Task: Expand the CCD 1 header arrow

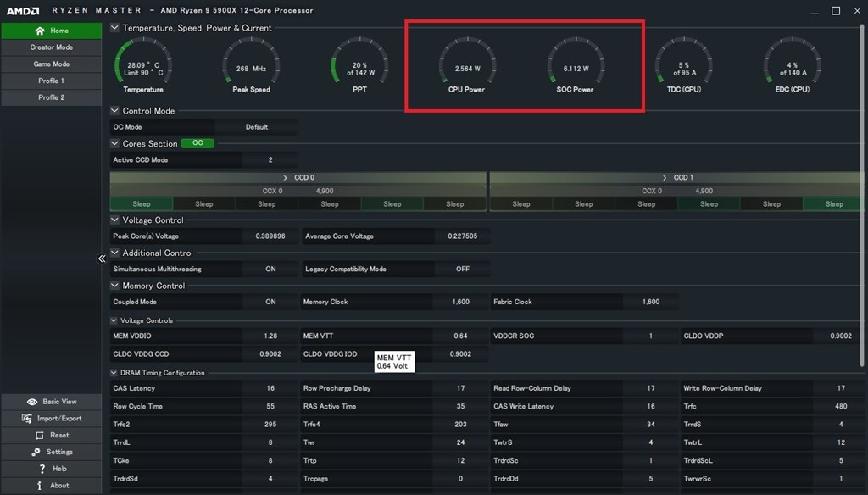Action: pos(665,178)
